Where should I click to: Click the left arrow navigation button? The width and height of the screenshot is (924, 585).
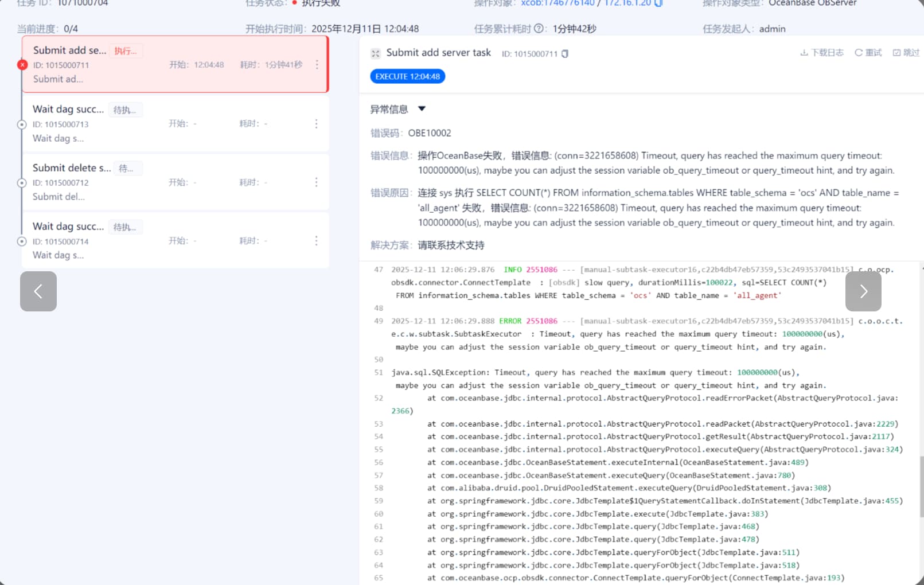[x=38, y=291]
